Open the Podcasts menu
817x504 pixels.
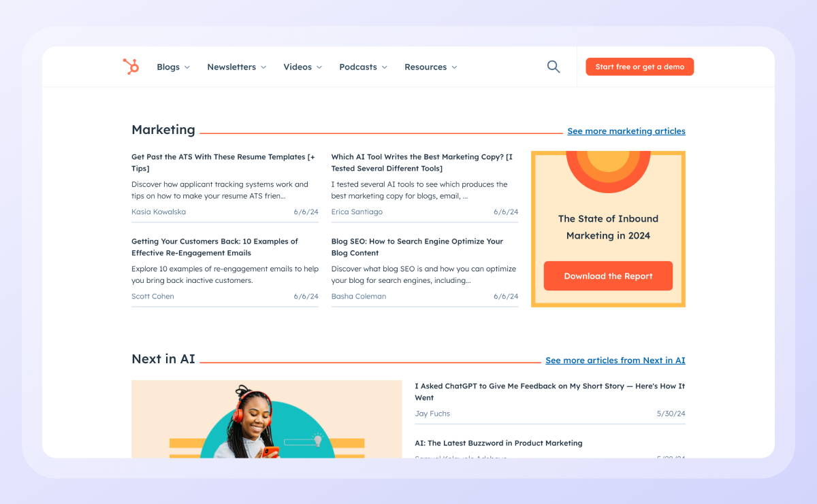pos(363,67)
